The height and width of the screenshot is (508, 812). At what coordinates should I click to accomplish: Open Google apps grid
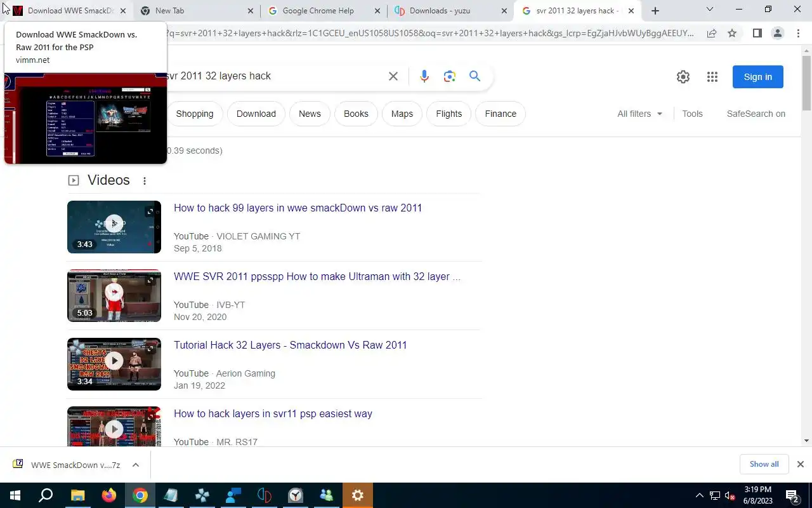point(712,77)
